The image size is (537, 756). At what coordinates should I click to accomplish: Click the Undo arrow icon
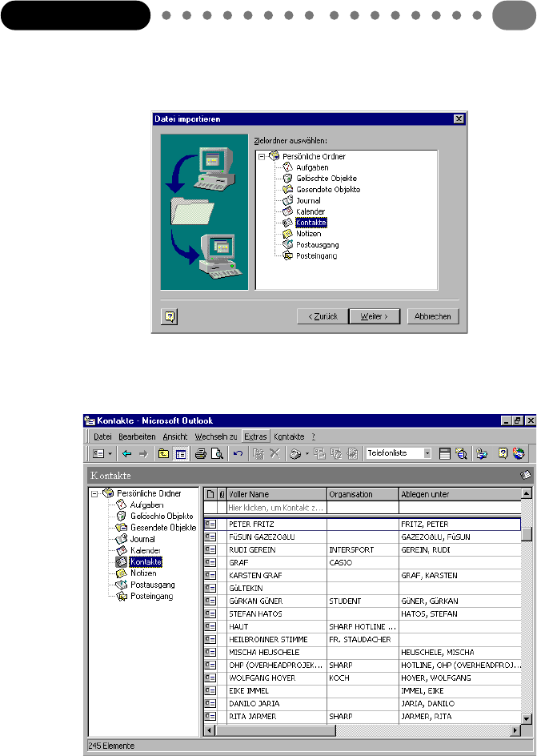(x=238, y=453)
